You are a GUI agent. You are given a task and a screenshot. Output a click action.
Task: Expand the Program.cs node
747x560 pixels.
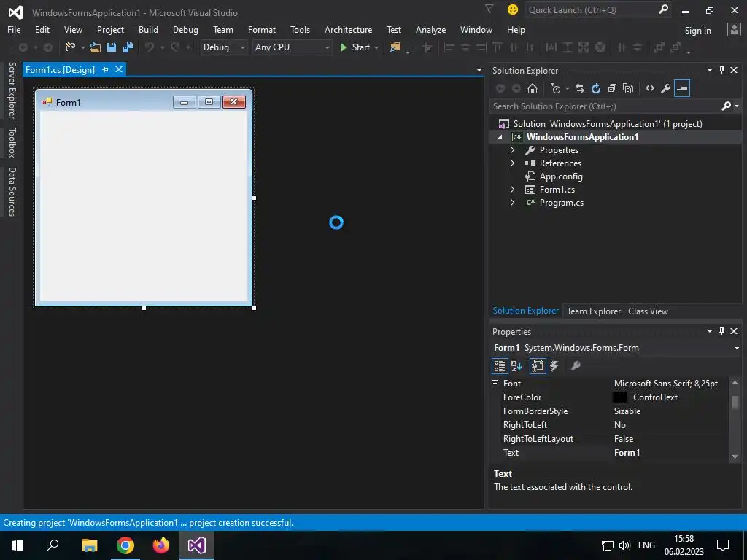click(512, 203)
